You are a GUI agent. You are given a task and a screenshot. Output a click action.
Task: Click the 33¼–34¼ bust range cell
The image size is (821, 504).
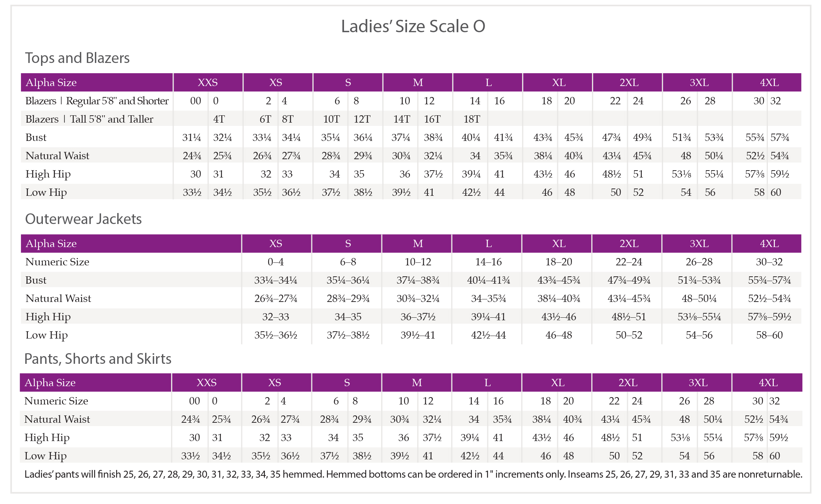pyautogui.click(x=275, y=280)
